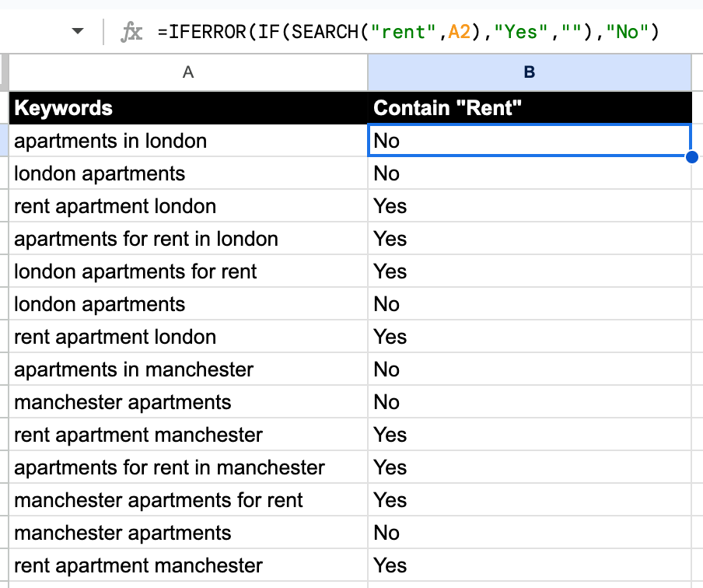Select the cell 'manchester apartments'
703x588 pixels.
(x=187, y=402)
